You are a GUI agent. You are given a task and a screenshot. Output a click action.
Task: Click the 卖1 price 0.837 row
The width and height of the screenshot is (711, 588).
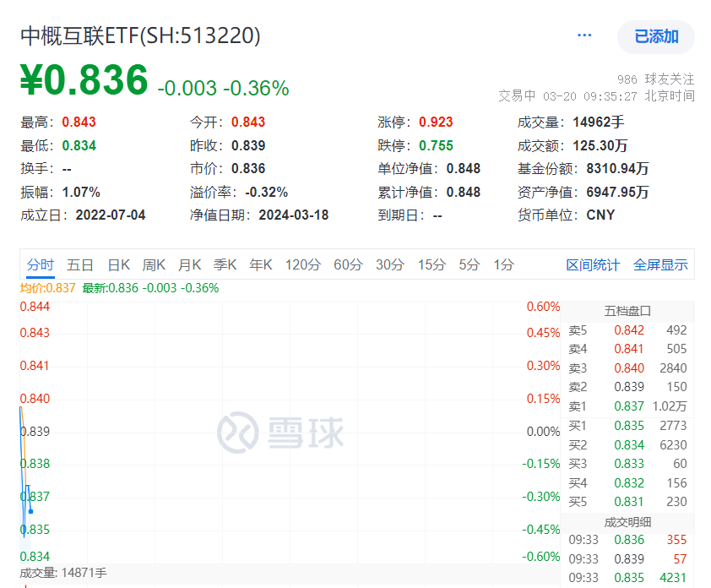click(629, 406)
